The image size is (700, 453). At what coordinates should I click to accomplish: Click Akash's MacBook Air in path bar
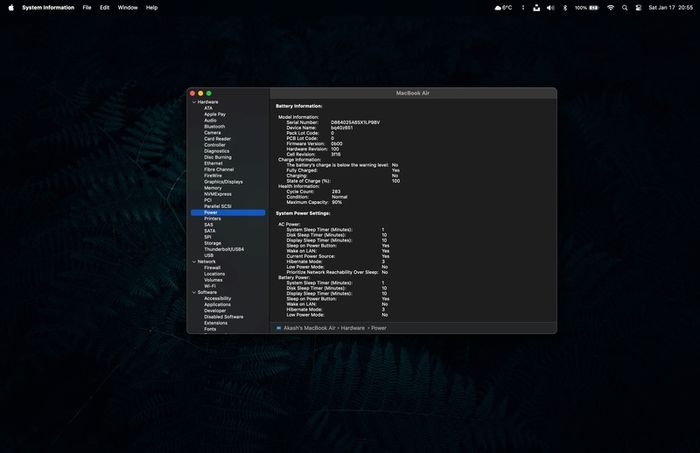[x=309, y=328]
